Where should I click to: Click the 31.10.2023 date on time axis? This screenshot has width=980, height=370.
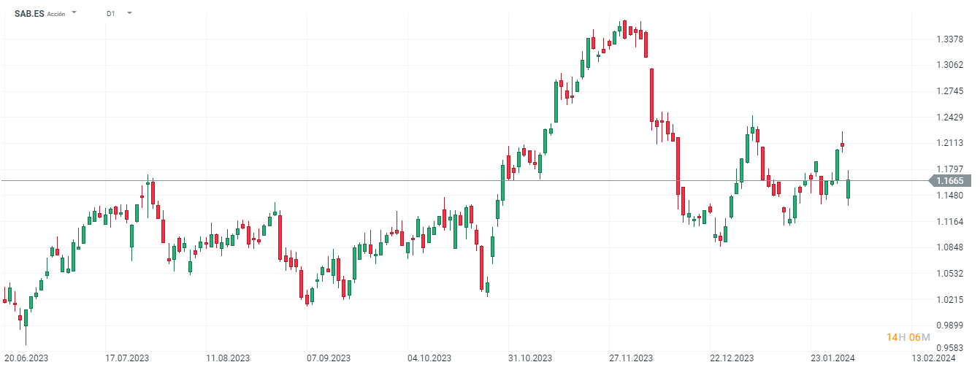530,358
